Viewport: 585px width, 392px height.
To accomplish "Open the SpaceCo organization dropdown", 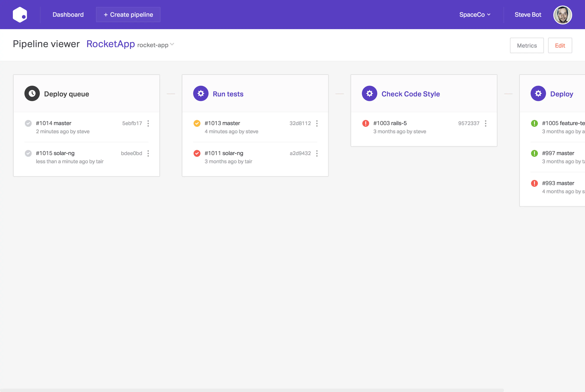I will tap(475, 15).
